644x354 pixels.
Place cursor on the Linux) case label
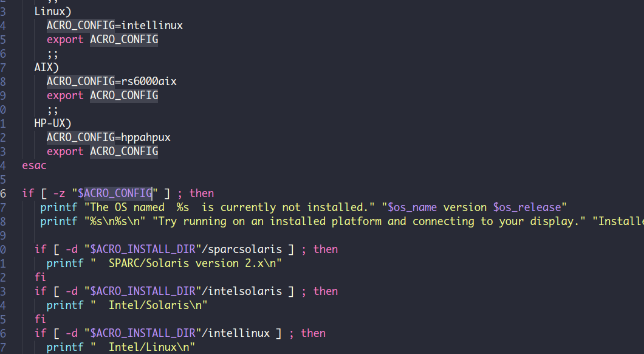pos(53,12)
